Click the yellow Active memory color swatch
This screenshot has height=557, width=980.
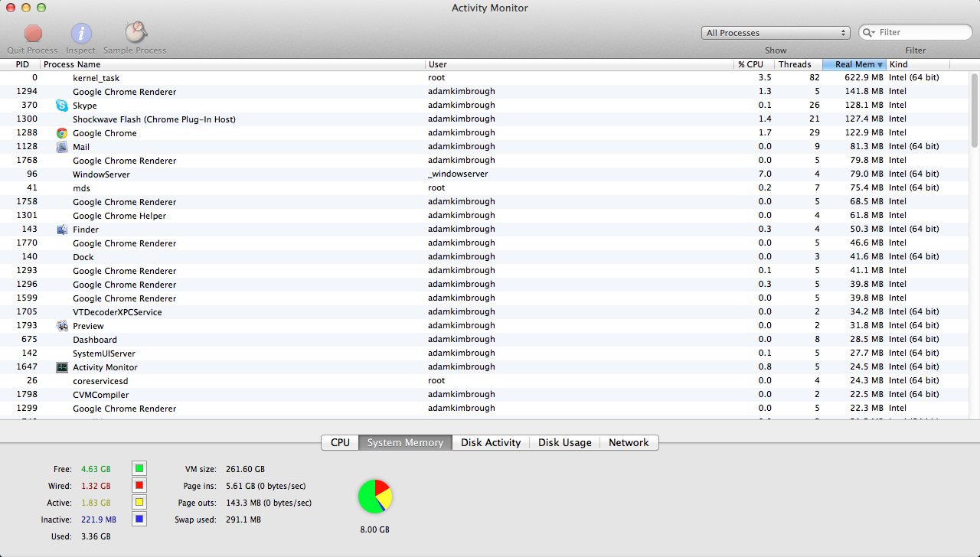coord(139,502)
